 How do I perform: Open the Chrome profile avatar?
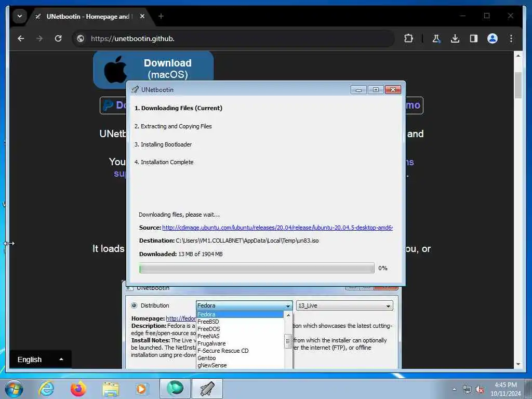pos(493,38)
